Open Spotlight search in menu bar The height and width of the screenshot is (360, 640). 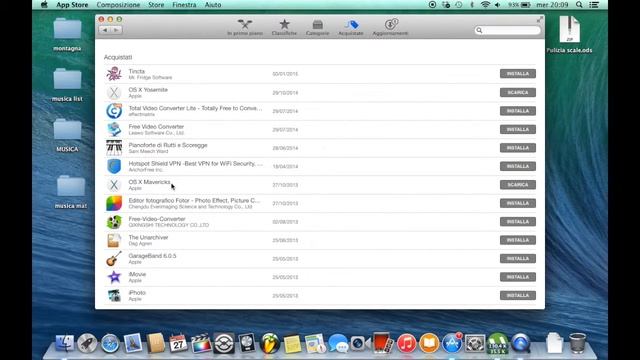pos(579,5)
